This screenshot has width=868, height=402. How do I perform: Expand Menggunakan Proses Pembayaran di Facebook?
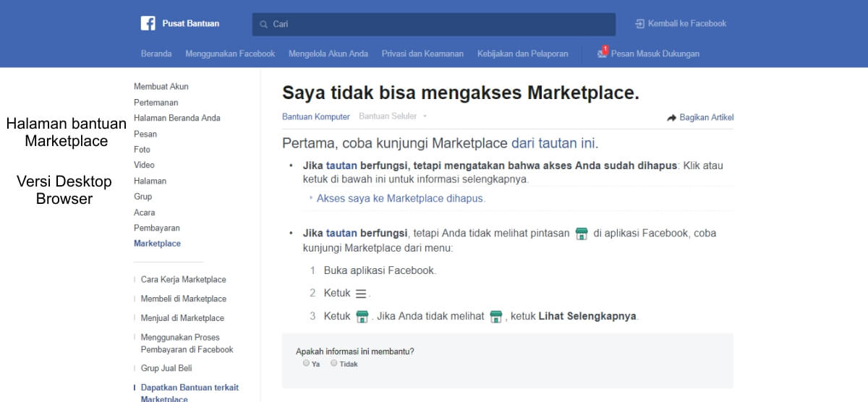pyautogui.click(x=187, y=343)
